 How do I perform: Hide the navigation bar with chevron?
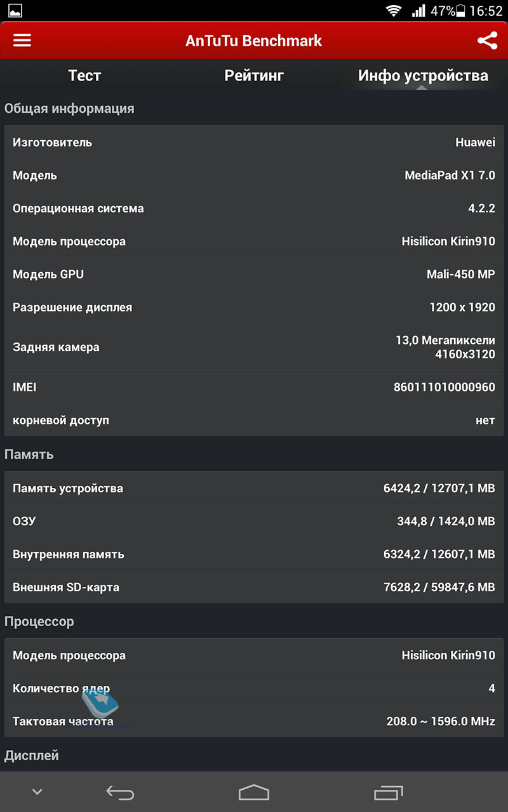(x=37, y=792)
